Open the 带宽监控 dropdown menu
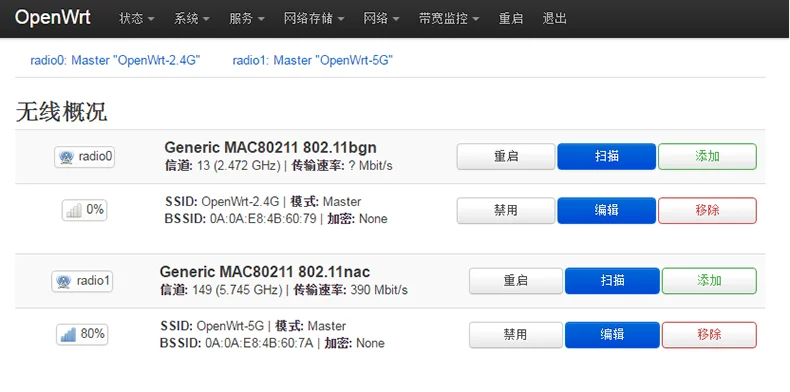Screen dimensions: 790x392 [x=448, y=19]
